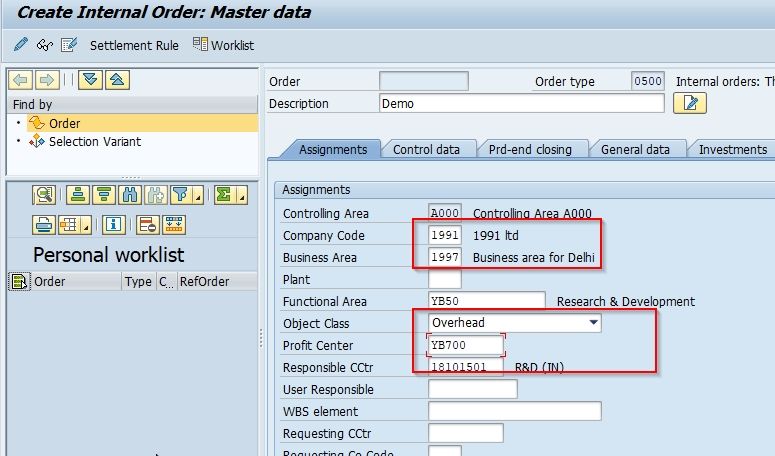Open the Worklist

(223, 45)
